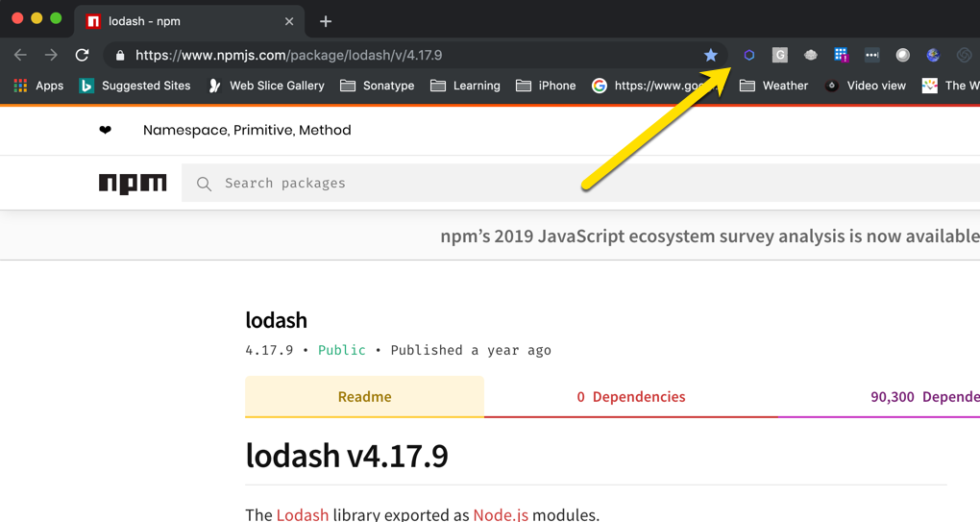Open the Suggested Sites bookmark
This screenshot has width=980, height=522.
tap(135, 86)
